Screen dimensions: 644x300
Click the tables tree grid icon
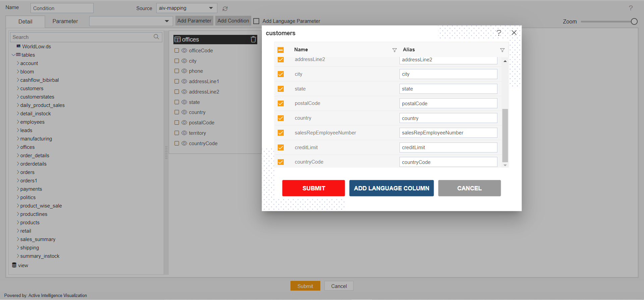coord(18,55)
